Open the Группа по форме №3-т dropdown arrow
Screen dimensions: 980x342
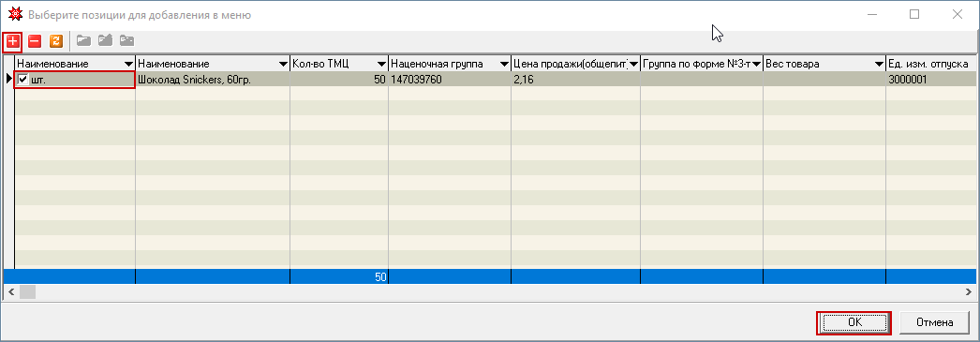click(756, 64)
